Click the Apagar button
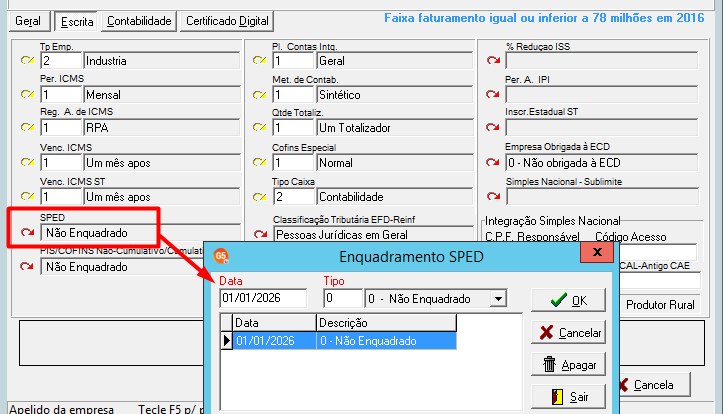Screen dimensions: 723x414 [x=568, y=365]
